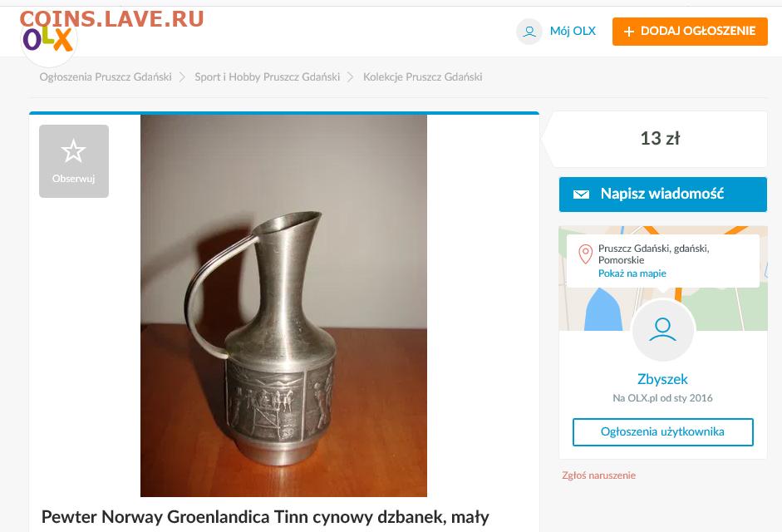Click Zbyszek's profile avatar icon
The image size is (782, 532).
[x=663, y=330]
